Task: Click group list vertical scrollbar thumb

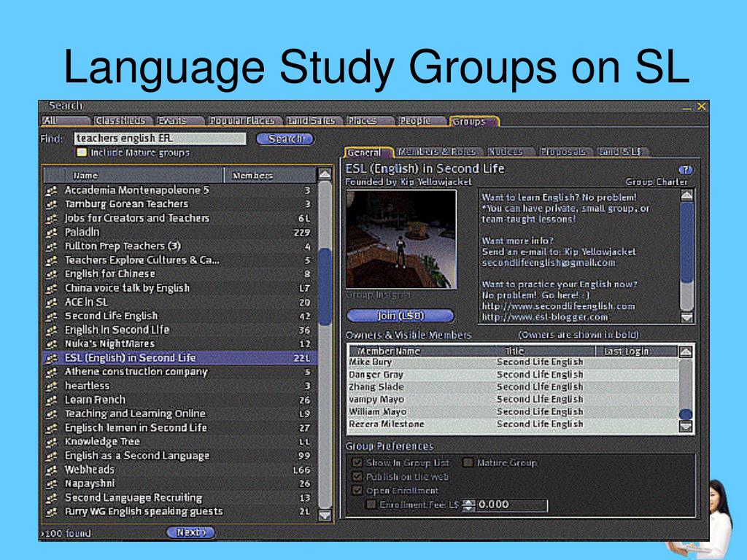Action: coord(325,287)
